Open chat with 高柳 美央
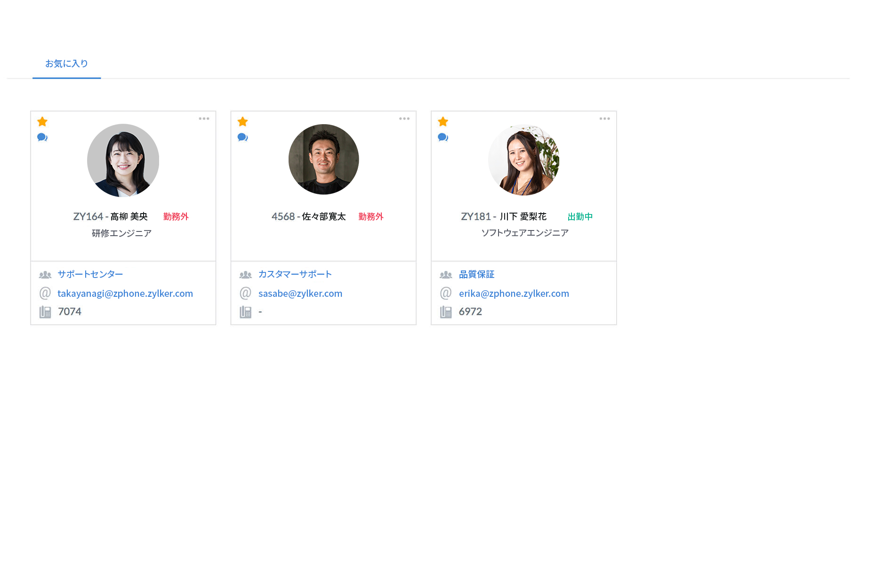The width and height of the screenshot is (885, 588). coord(43,137)
